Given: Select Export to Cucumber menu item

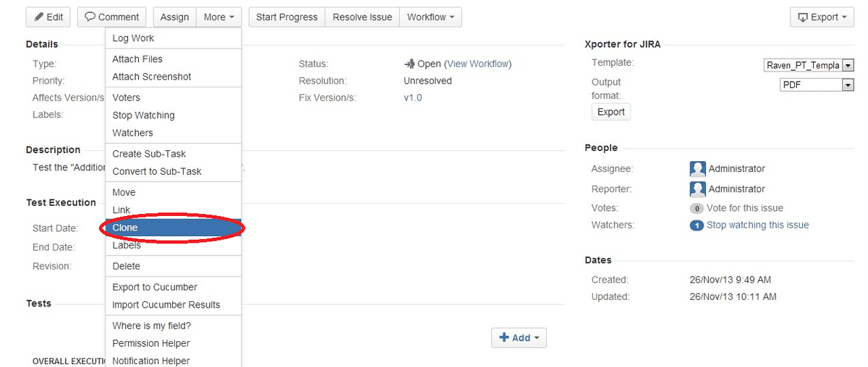Looking at the screenshot, I should (x=155, y=287).
